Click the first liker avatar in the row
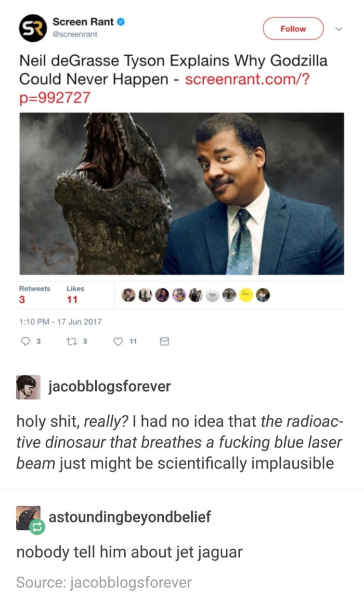This screenshot has width=364, height=600. 128,295
